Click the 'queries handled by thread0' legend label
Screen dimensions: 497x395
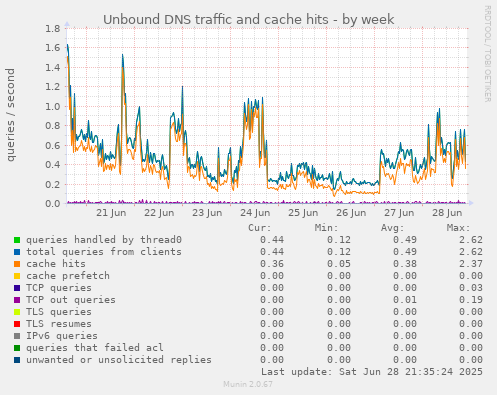coord(104,240)
